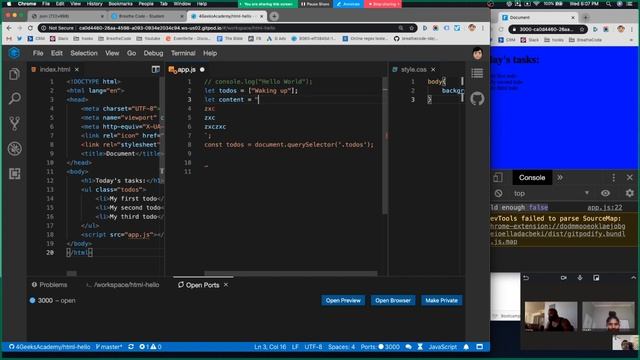Open DevTools three-dot options menu
640x360 pixels.
(613, 178)
